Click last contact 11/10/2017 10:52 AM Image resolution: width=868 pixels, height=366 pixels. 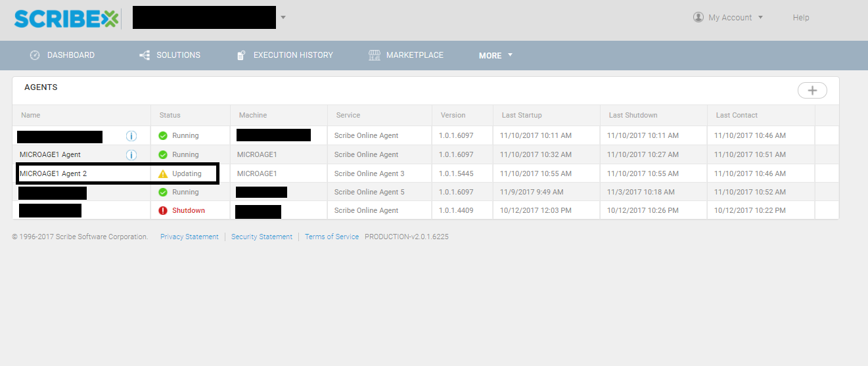coord(750,192)
